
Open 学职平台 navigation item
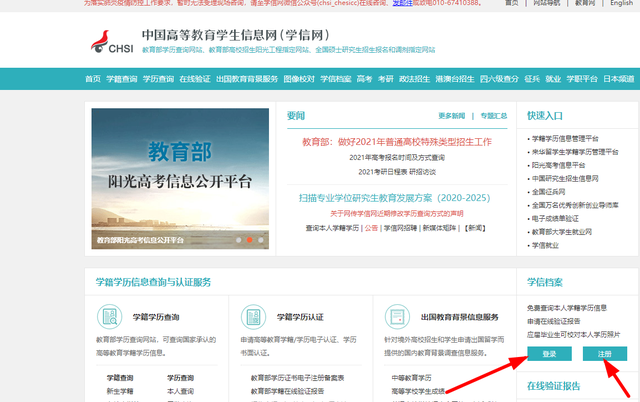[582, 79]
